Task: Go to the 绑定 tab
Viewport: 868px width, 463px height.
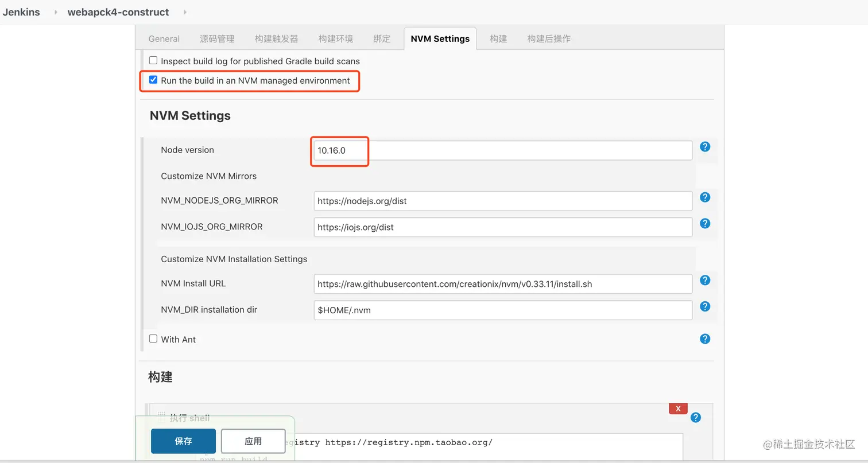Action: tap(382, 38)
